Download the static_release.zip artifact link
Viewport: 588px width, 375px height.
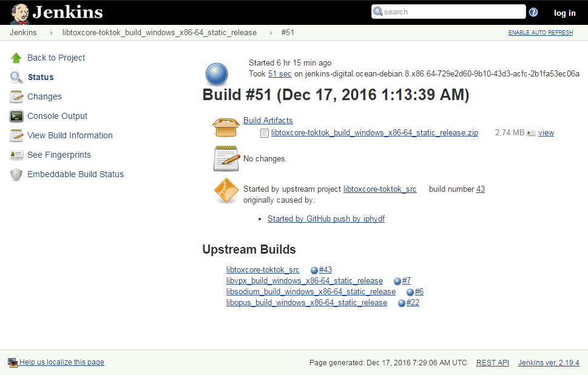pos(374,133)
